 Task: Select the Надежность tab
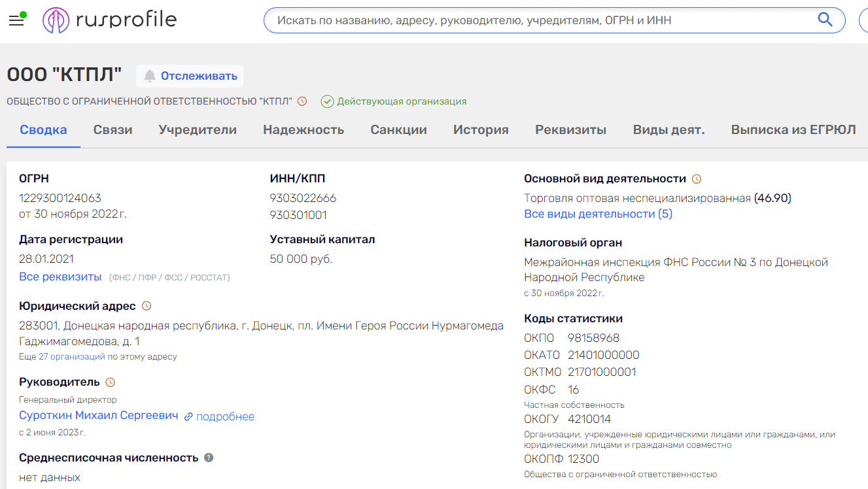click(304, 129)
